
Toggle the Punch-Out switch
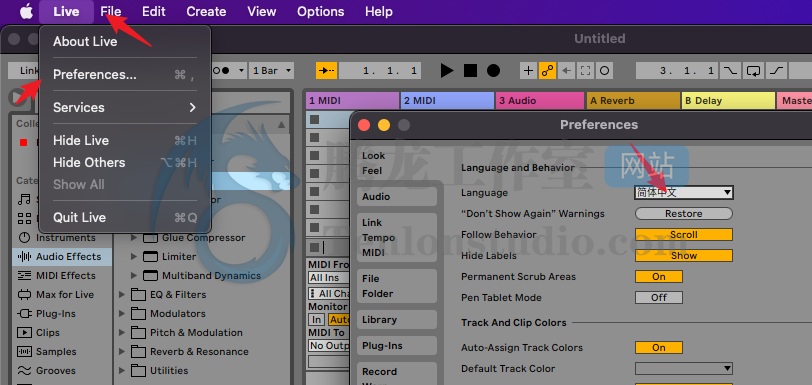(x=776, y=71)
